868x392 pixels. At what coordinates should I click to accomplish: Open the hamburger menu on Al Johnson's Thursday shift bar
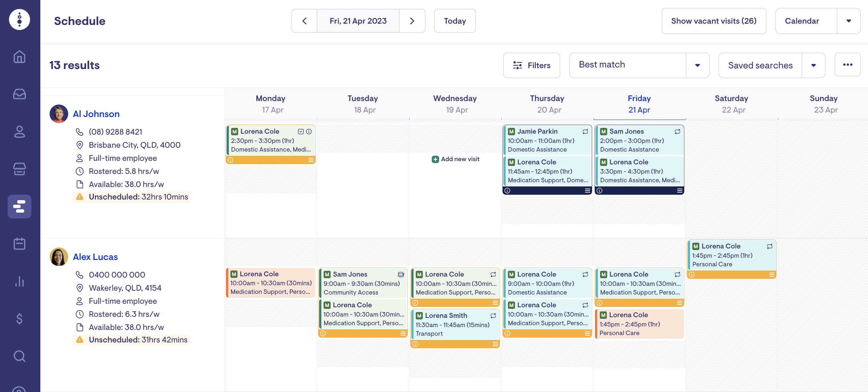pos(587,191)
